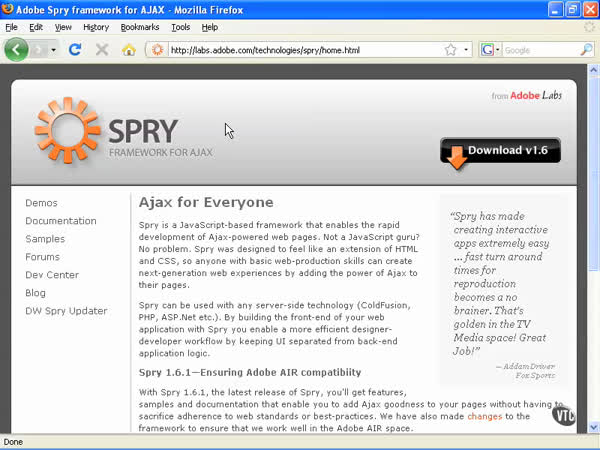The image size is (600, 450).
Task: Click the browser Back arrow button
Action: tap(17, 49)
